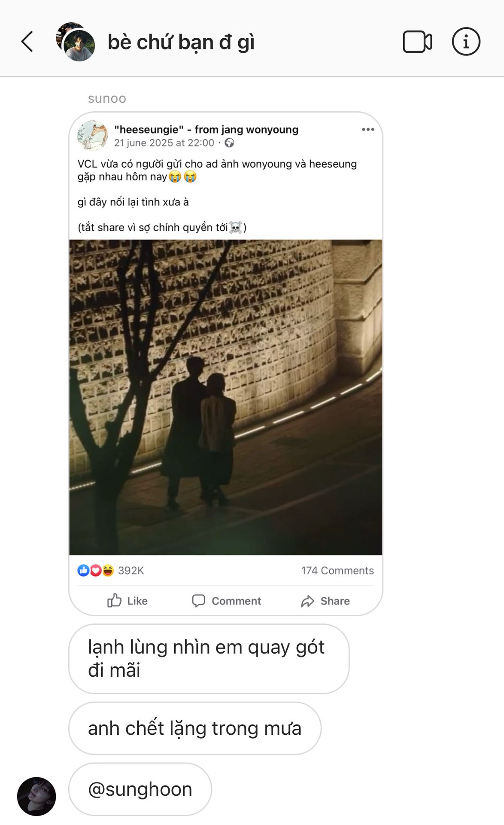504x825 pixels.
Task: Click the Comment speech bubble icon
Action: [x=198, y=600]
